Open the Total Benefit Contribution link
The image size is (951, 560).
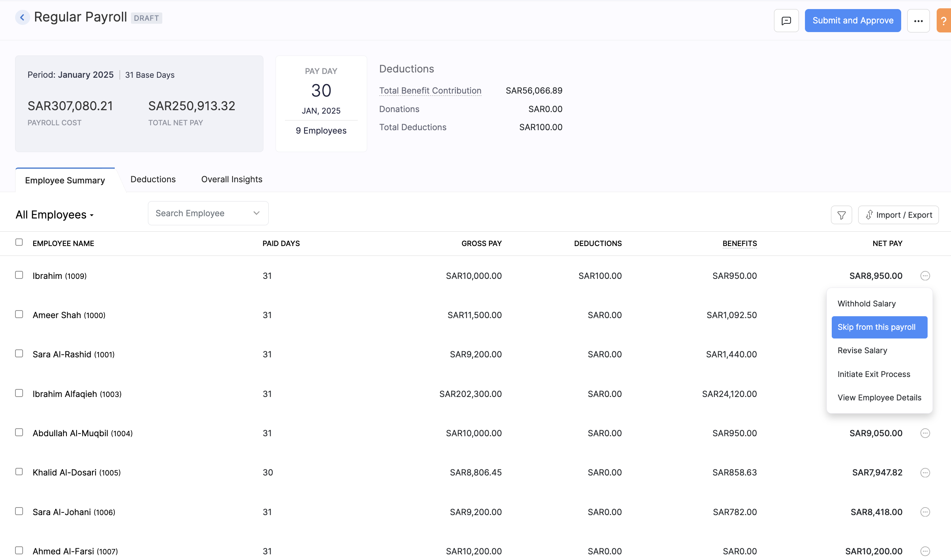click(x=430, y=91)
